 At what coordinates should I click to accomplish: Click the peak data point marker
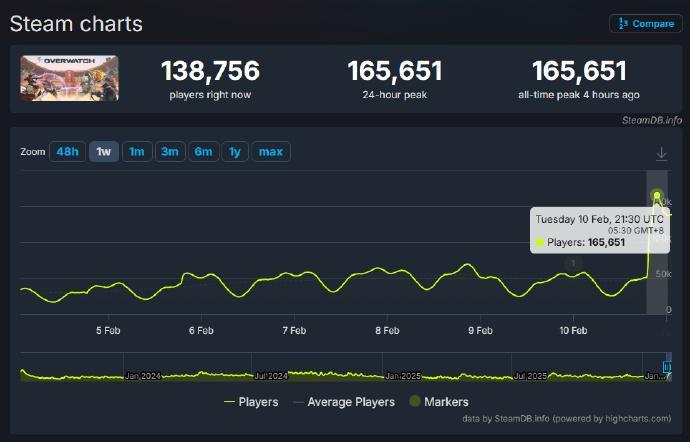click(x=657, y=195)
